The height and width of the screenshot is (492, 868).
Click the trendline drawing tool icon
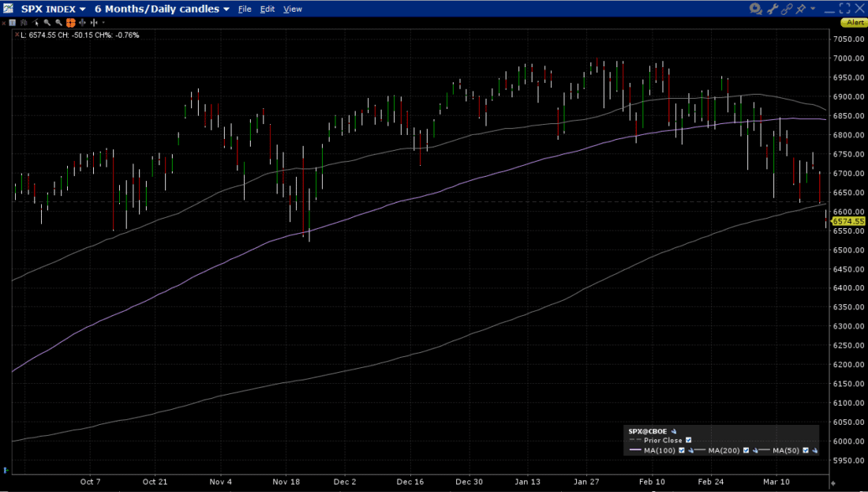pos(35,23)
